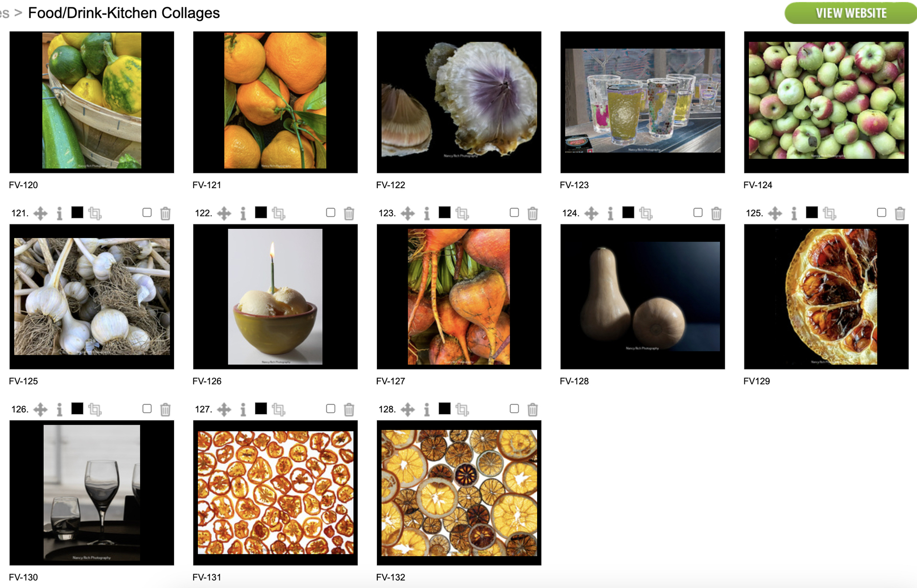917x588 pixels.
Task: Click the black color swatch for image 126
Action: point(77,408)
